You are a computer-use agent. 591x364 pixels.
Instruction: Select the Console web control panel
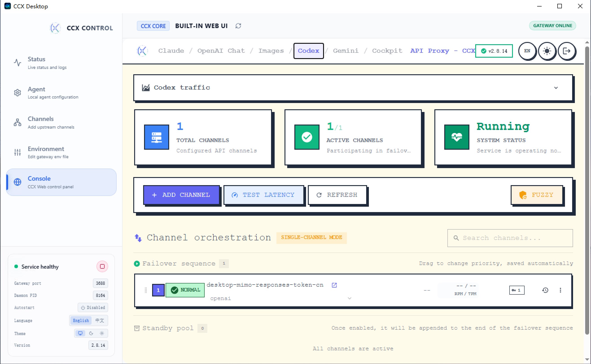[61, 182]
